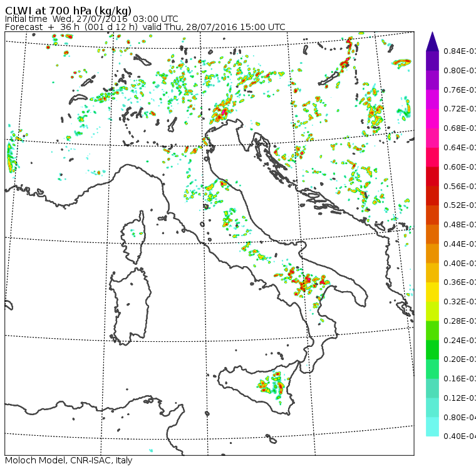The image size is (476, 469).
Task: Click the 0.32E colorbar label
Action: click(x=460, y=301)
